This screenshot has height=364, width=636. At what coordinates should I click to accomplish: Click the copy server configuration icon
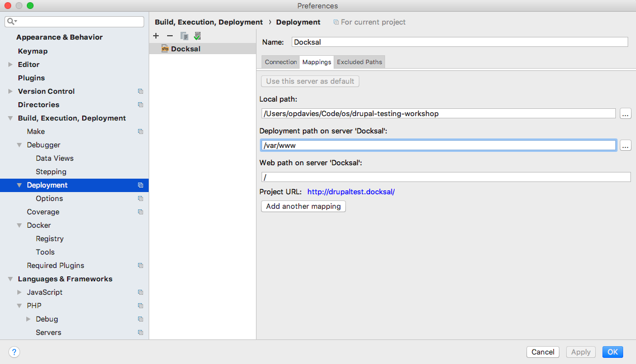[184, 36]
